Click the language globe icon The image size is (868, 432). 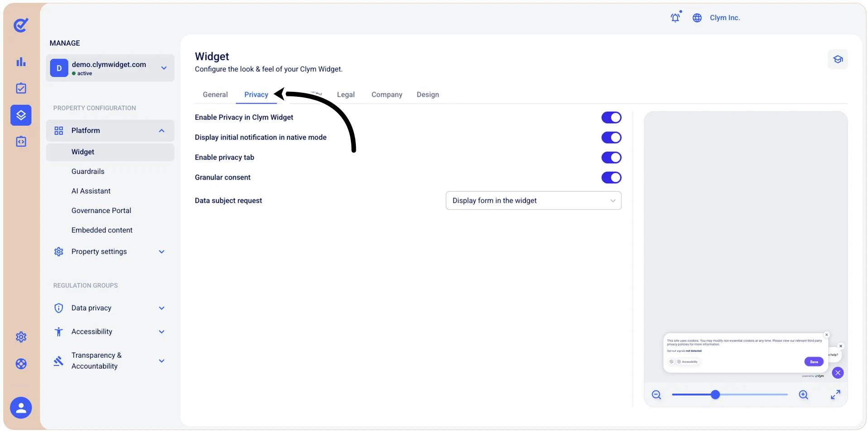[697, 18]
